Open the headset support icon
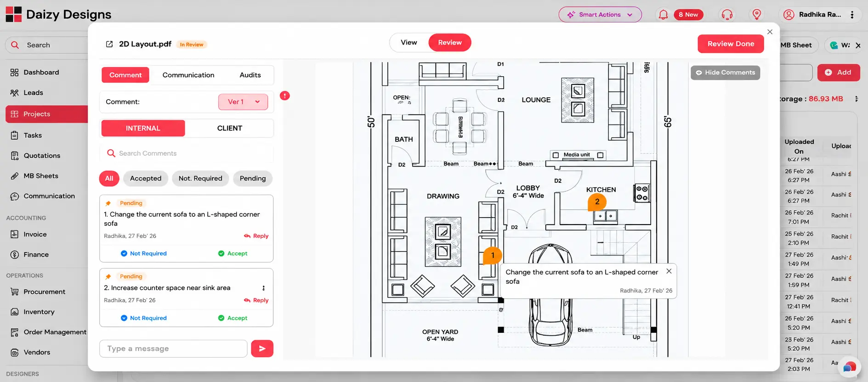 (727, 15)
